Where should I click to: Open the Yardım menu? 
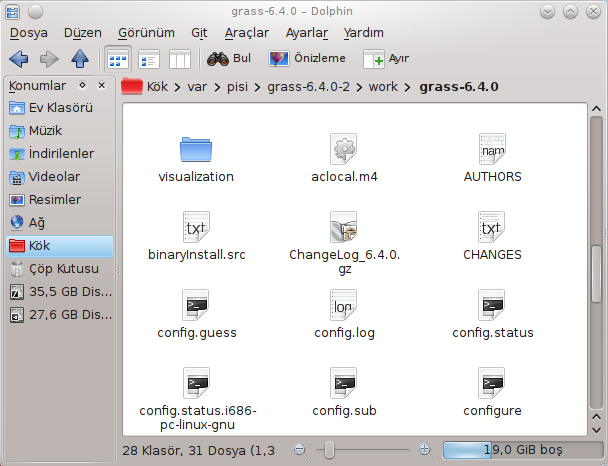pyautogui.click(x=363, y=33)
